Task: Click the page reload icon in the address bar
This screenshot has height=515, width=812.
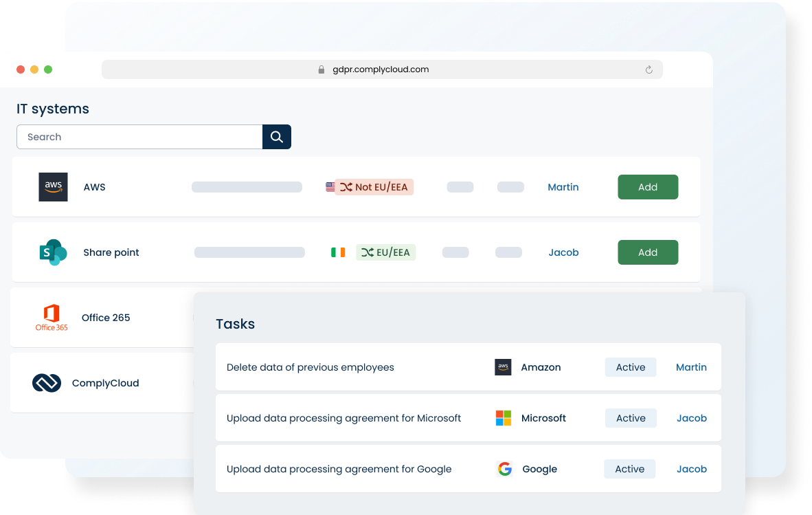Action: point(649,69)
